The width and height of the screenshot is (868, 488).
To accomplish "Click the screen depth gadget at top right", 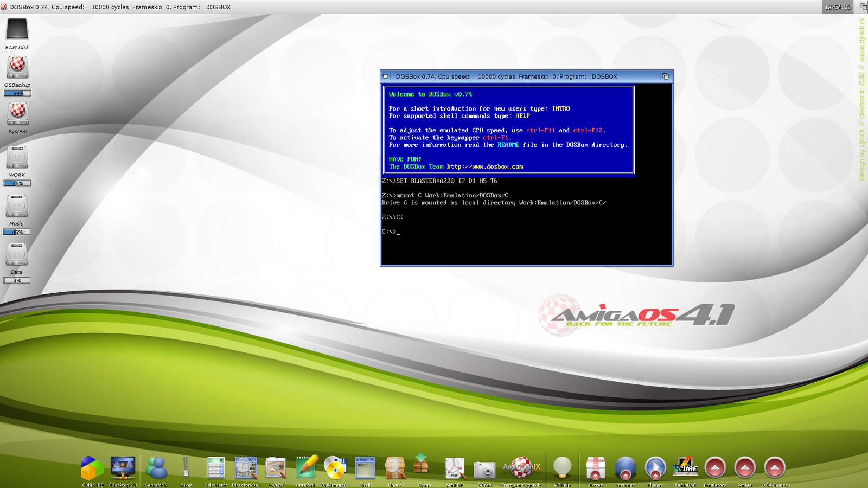I will (863, 7).
